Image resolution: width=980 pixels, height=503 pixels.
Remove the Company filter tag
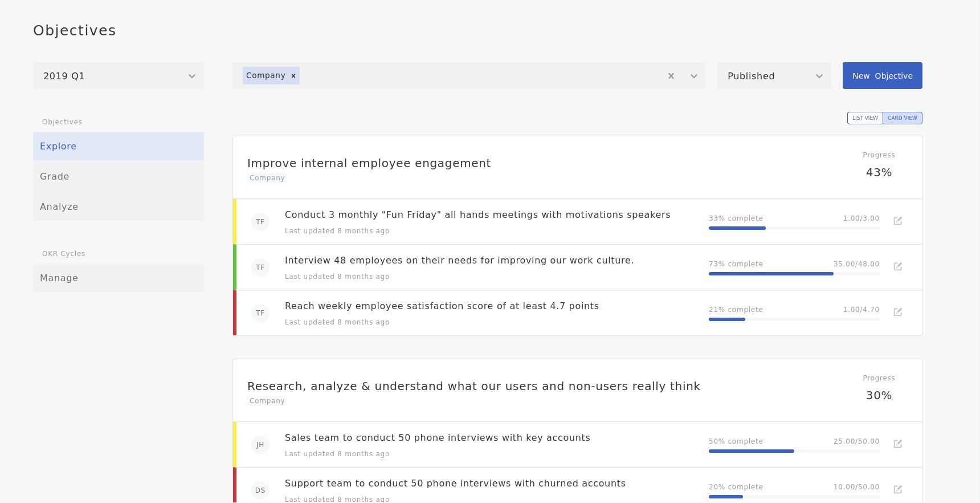(293, 76)
